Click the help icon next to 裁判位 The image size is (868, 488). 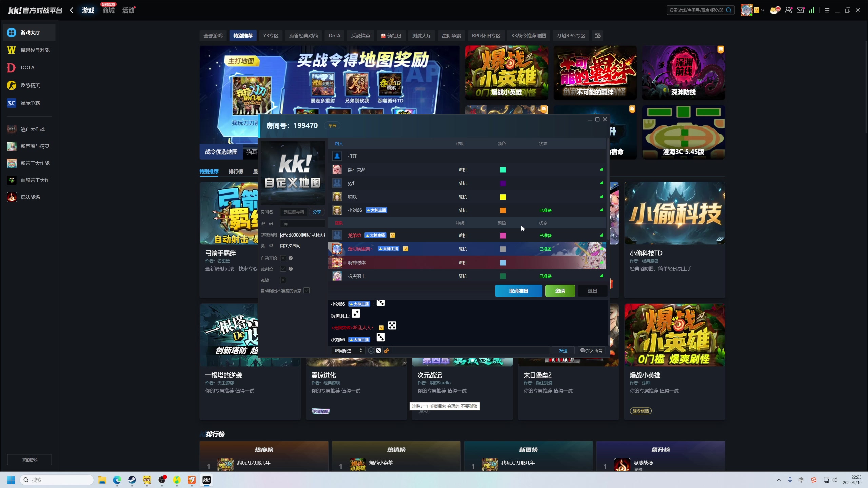[x=291, y=269]
